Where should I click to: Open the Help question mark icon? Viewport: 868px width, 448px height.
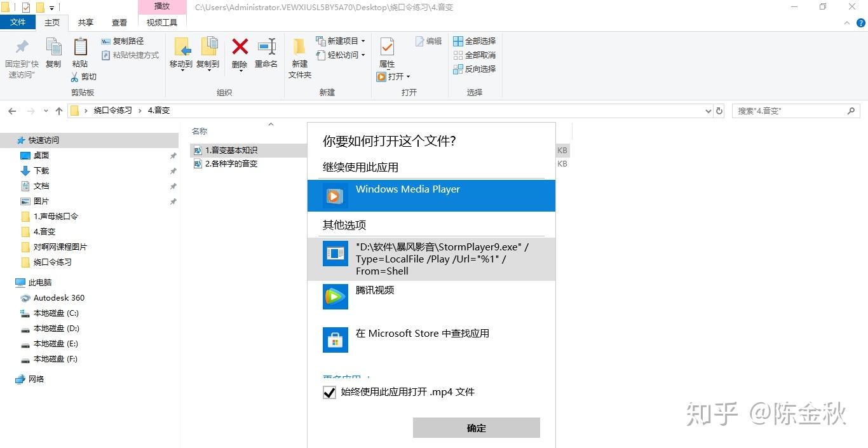(x=860, y=23)
